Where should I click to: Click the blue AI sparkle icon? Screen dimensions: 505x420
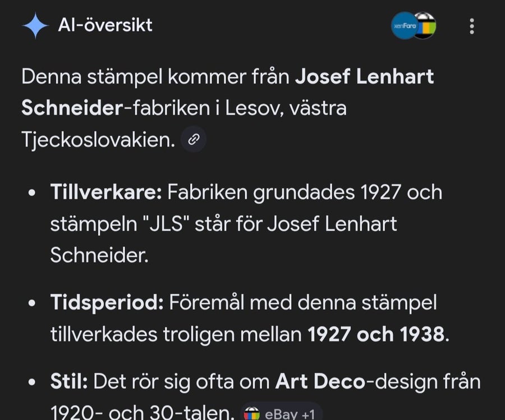(35, 25)
